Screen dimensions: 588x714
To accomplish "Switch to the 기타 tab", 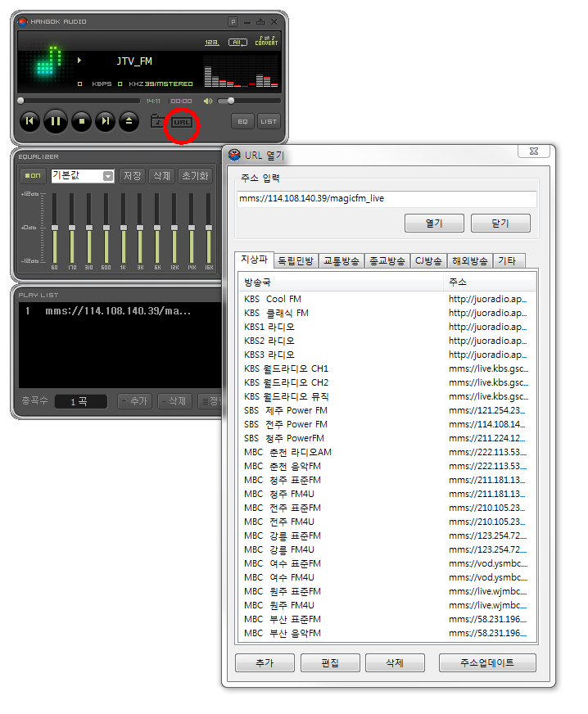I will [x=509, y=261].
